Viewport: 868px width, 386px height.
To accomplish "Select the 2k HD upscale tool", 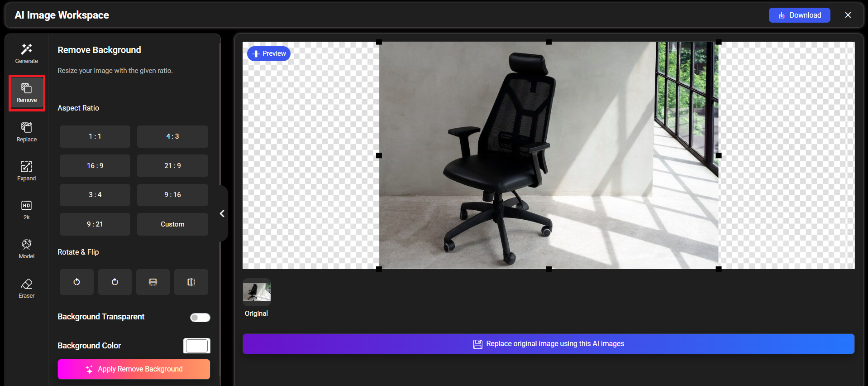I will 26,210.
